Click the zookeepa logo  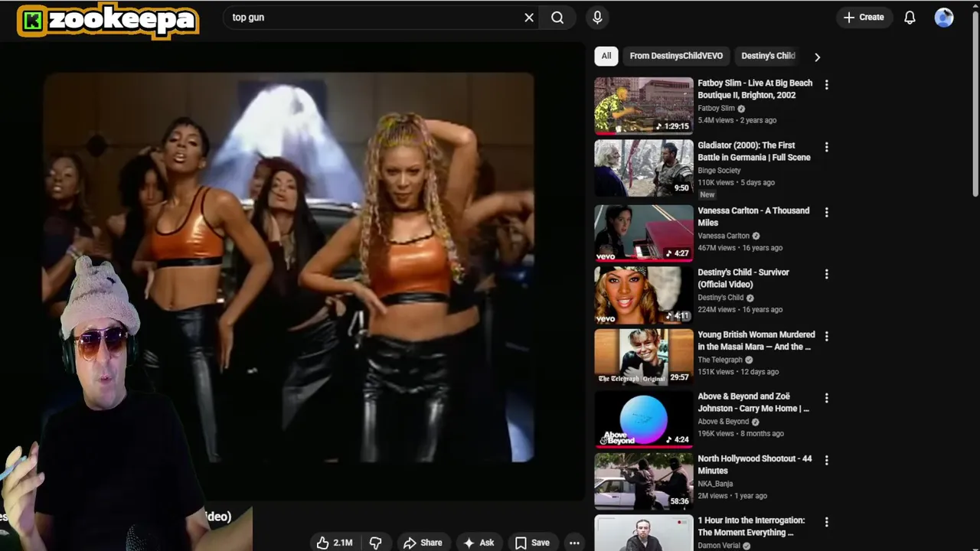pos(108,21)
